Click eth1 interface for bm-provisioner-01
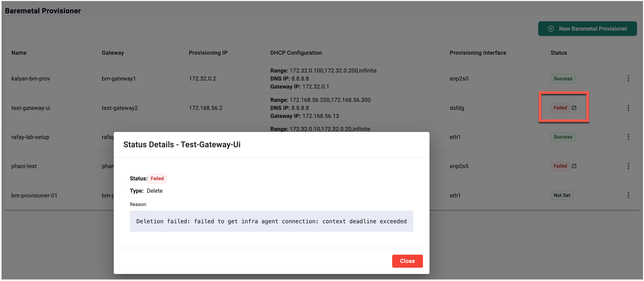 [455, 195]
